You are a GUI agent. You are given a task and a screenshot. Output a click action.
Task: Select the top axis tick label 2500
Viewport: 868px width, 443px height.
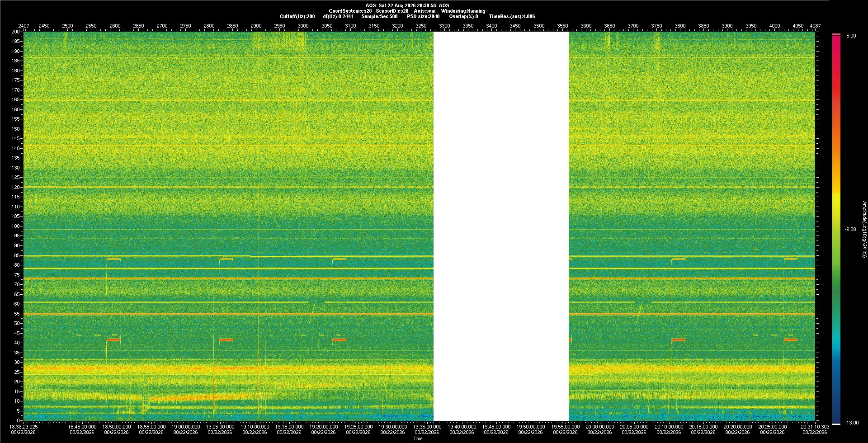(x=67, y=26)
